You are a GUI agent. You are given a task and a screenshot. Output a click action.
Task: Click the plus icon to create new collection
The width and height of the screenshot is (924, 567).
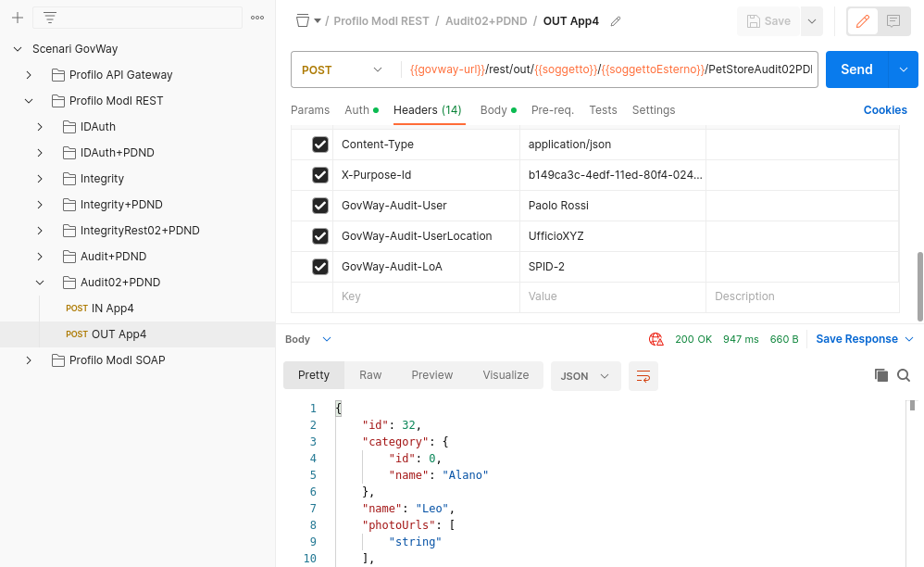click(18, 18)
